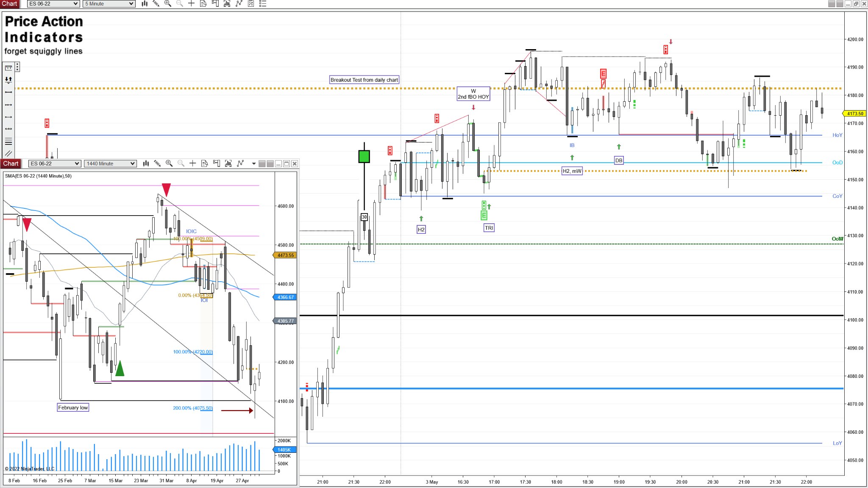The image size is (868, 488).
Task: Open drawing toolbar three-dot menu
Action: pos(17,67)
